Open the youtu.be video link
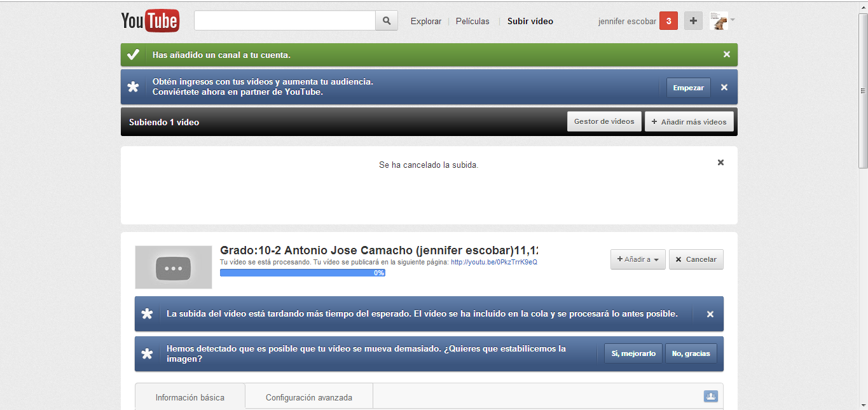 pos(494,262)
